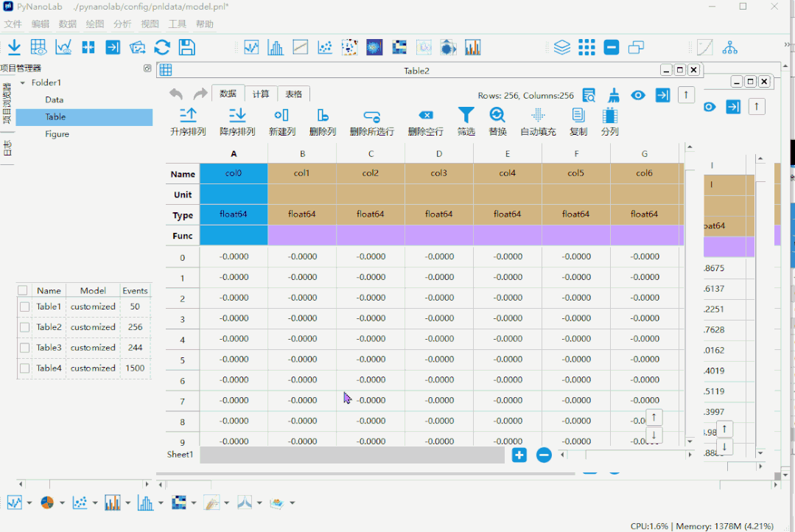The height and width of the screenshot is (532, 795).
Task: Click the clean brush icon in Table2
Action: (x=614, y=95)
